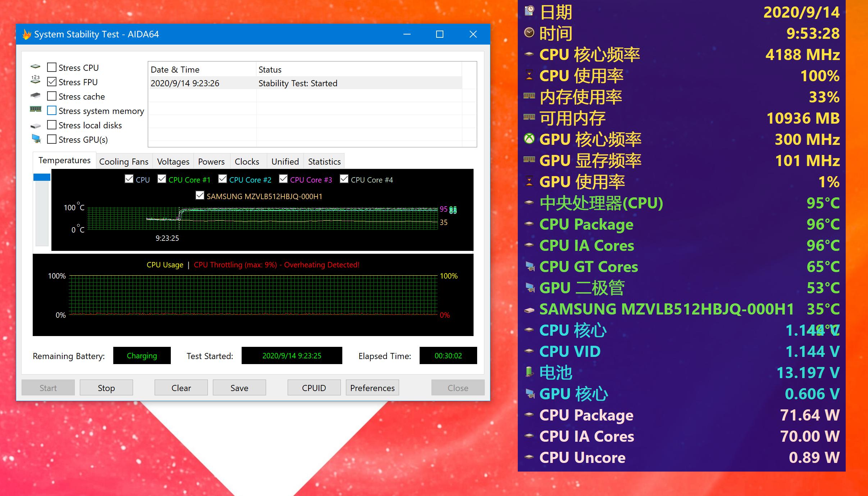
Task: Select the Stability Test: Started log row
Action: click(298, 83)
